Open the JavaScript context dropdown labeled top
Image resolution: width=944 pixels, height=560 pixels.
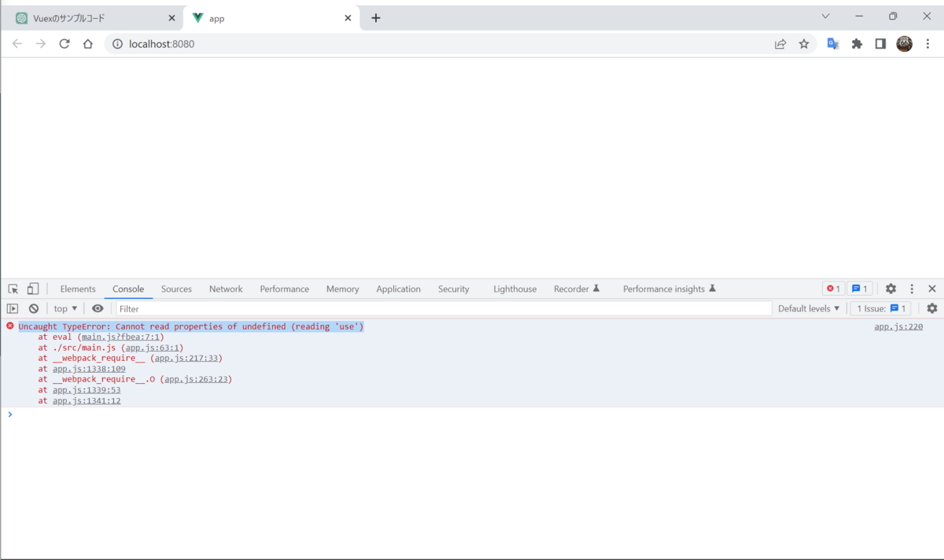[x=65, y=308]
